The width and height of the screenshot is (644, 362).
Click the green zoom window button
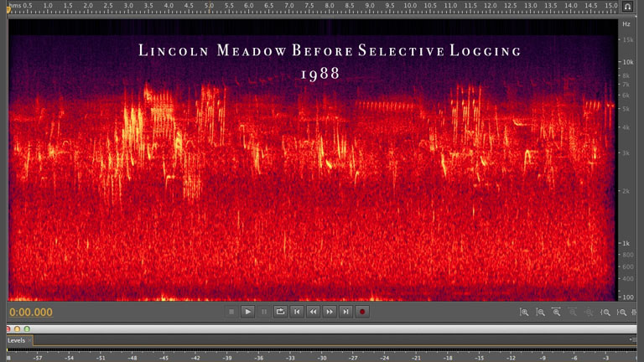click(27, 328)
